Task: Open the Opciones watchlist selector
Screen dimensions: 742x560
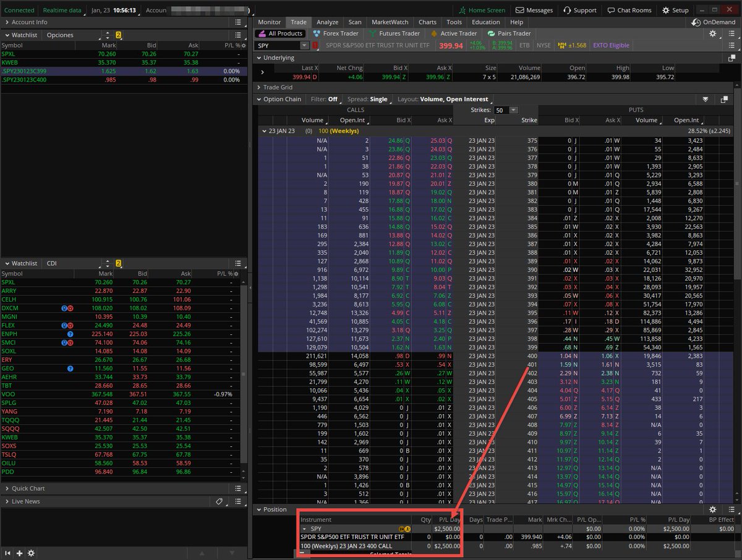Action: tap(70, 35)
